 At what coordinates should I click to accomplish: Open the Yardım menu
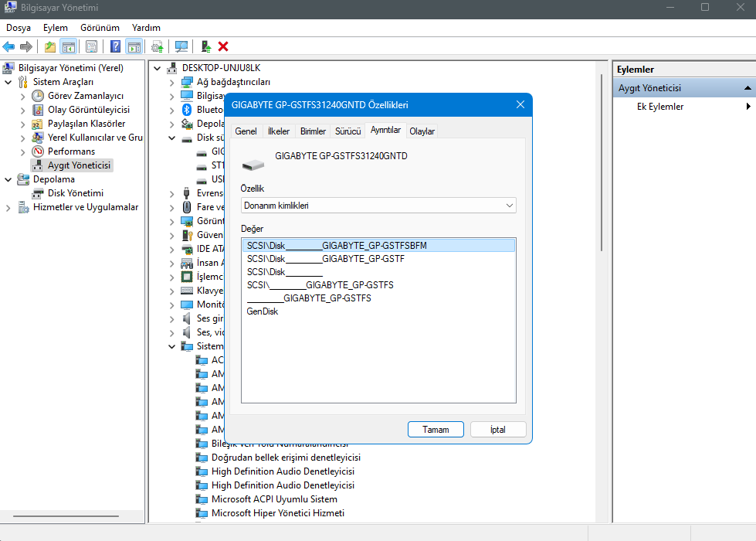click(x=146, y=28)
